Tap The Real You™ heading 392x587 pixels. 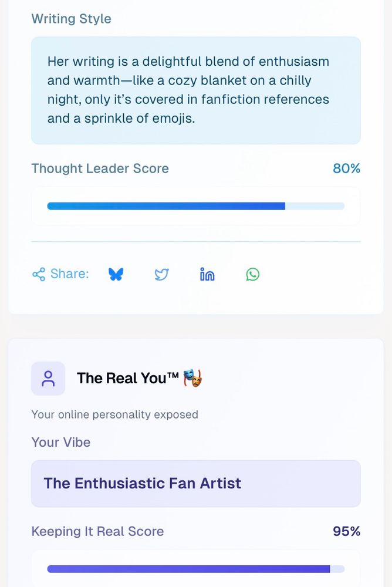pos(128,378)
